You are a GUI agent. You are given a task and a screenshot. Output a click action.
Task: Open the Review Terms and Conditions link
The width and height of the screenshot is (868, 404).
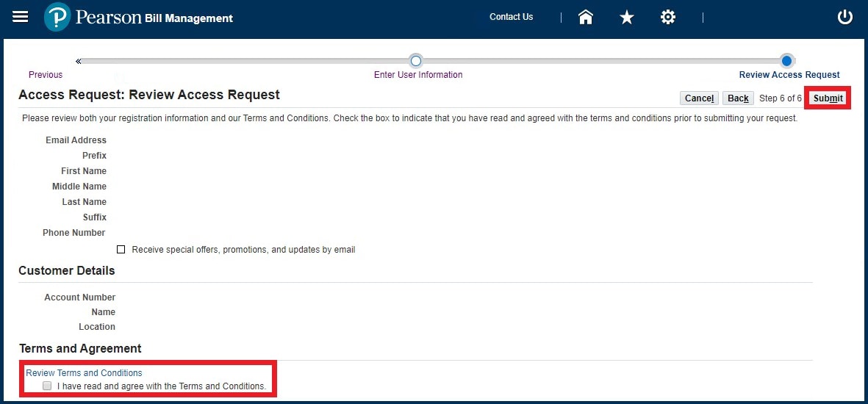pyautogui.click(x=84, y=373)
